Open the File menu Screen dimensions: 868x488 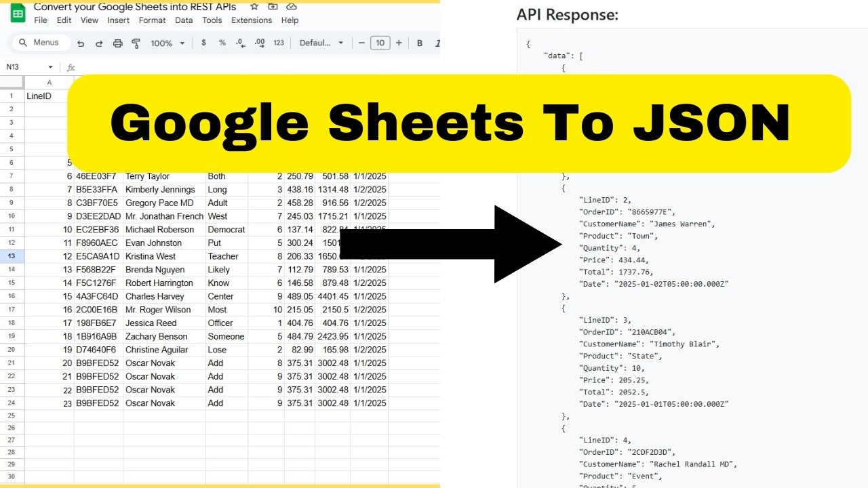[x=41, y=20]
